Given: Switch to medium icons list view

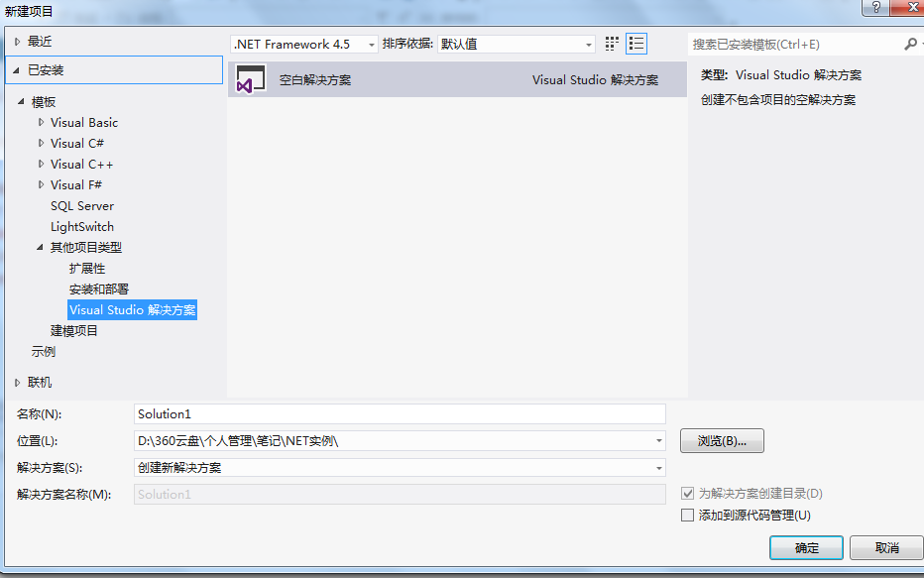Looking at the screenshot, I should click(x=636, y=44).
